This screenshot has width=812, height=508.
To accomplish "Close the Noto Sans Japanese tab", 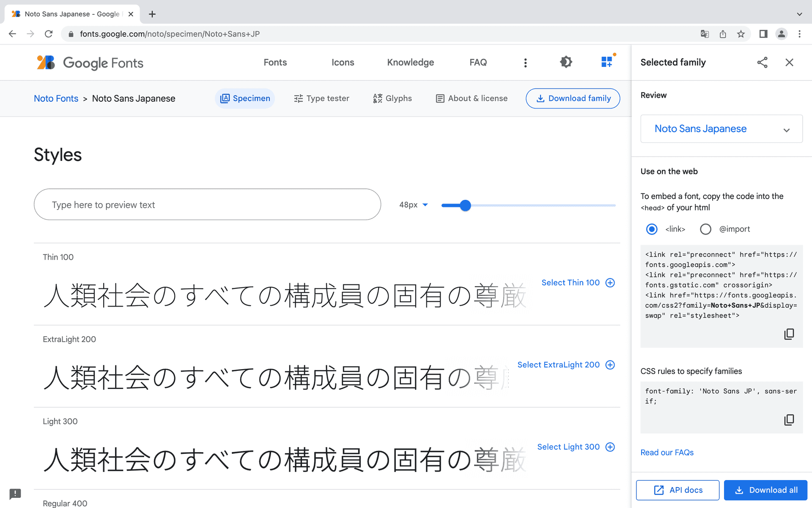I will point(131,14).
